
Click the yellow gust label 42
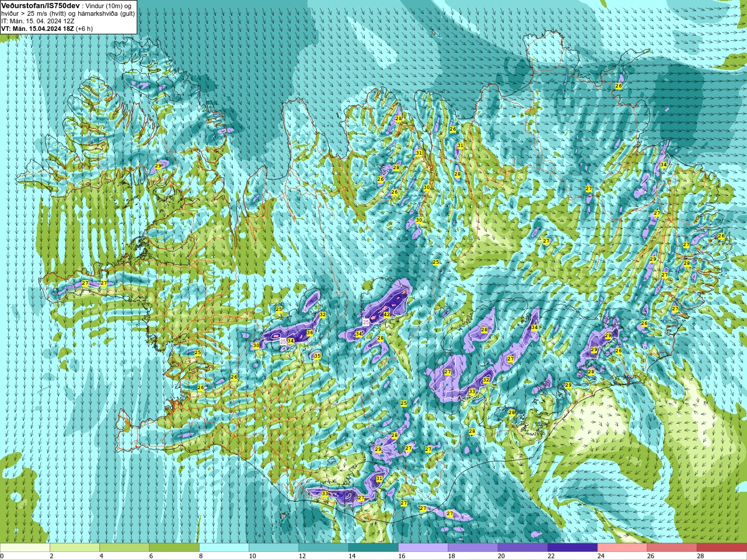pos(387,314)
